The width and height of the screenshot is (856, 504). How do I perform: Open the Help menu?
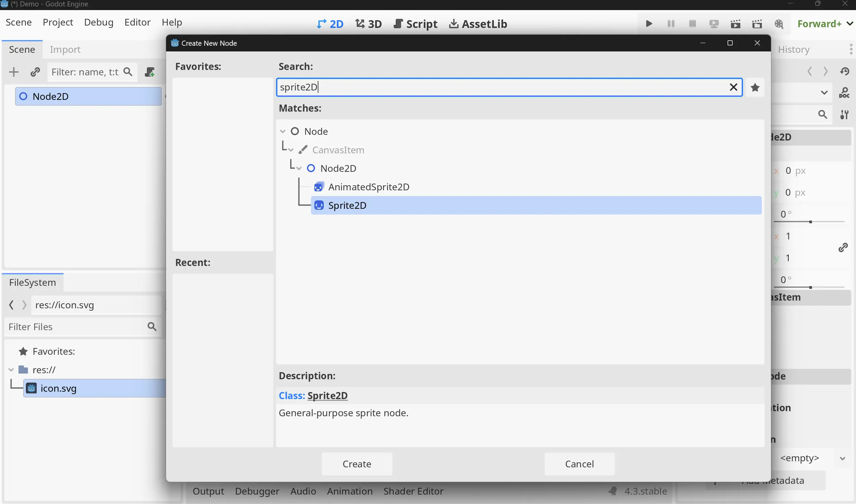pos(172,23)
